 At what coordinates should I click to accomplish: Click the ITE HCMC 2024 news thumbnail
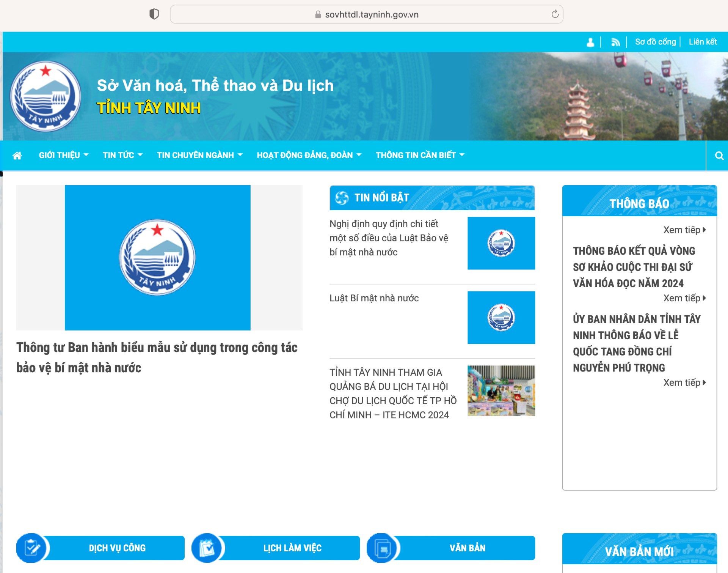(501, 391)
